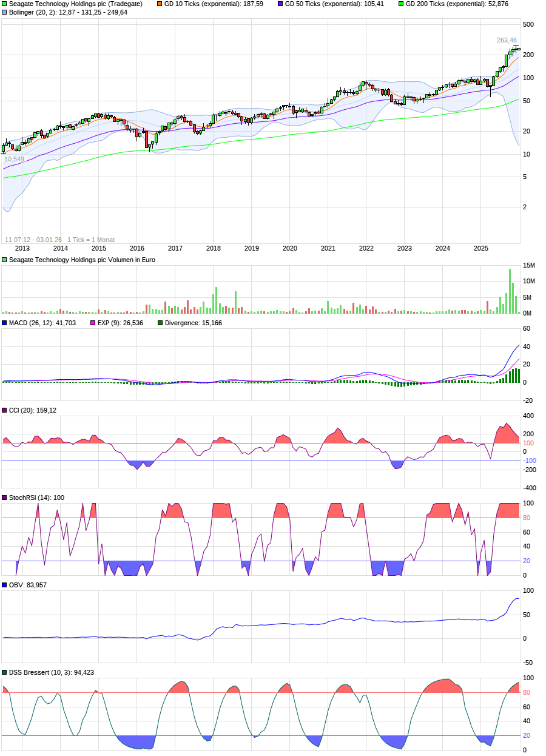The height and width of the screenshot is (756, 546).
Task: Click the 2023 year label on time axis
Action: [404, 248]
